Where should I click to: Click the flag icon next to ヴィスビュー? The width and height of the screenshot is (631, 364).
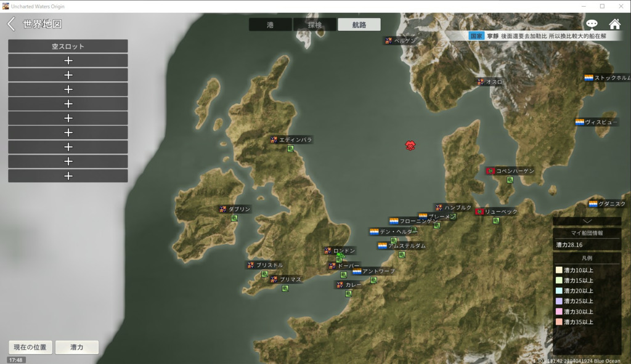[x=579, y=122]
